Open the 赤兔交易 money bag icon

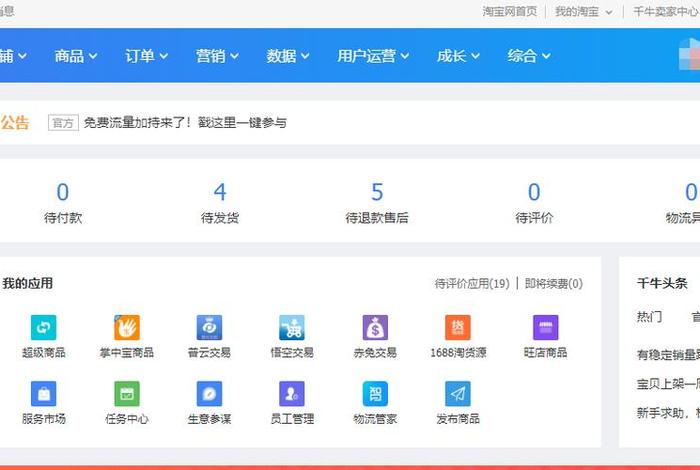point(375,328)
